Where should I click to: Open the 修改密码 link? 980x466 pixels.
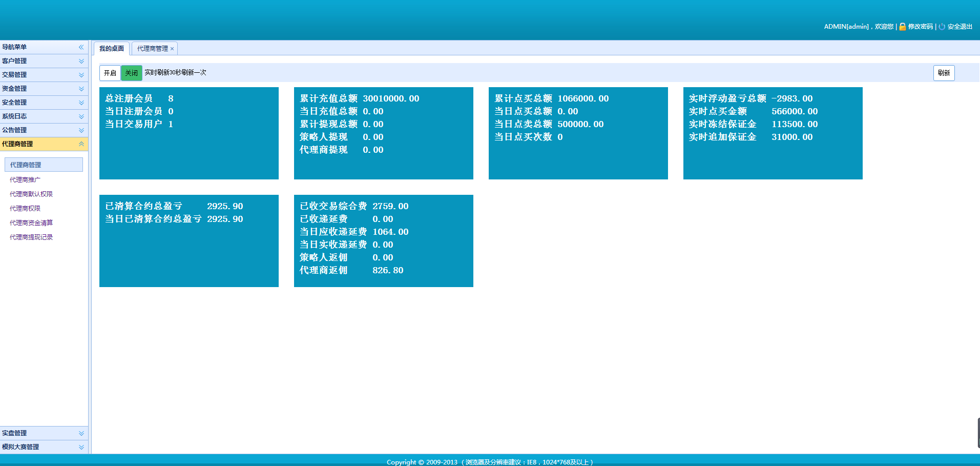[920, 27]
